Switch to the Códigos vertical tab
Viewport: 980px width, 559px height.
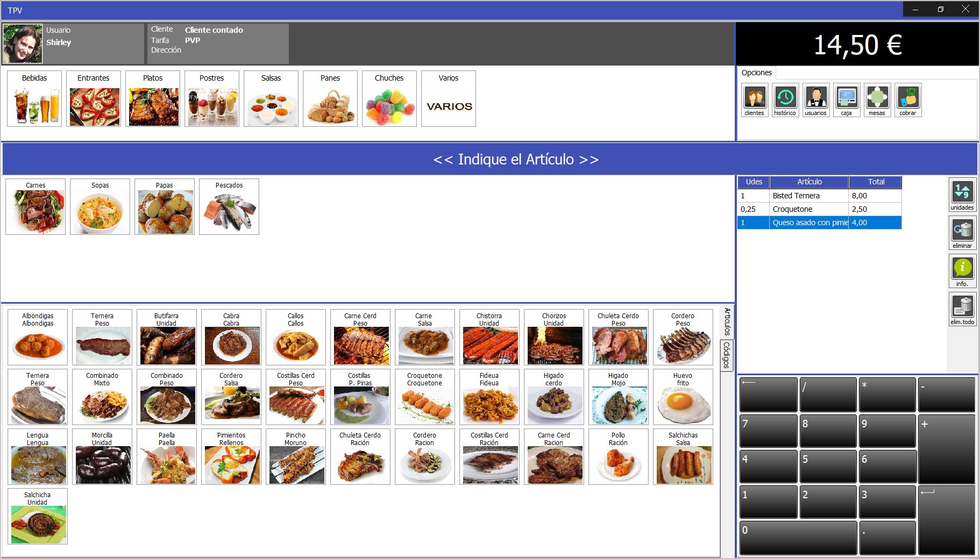coord(727,355)
